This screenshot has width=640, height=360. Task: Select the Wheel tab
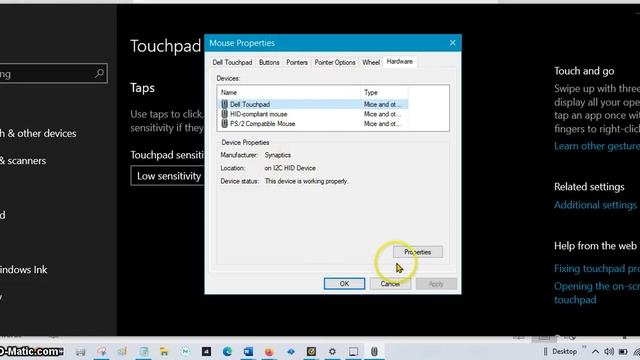(x=371, y=62)
